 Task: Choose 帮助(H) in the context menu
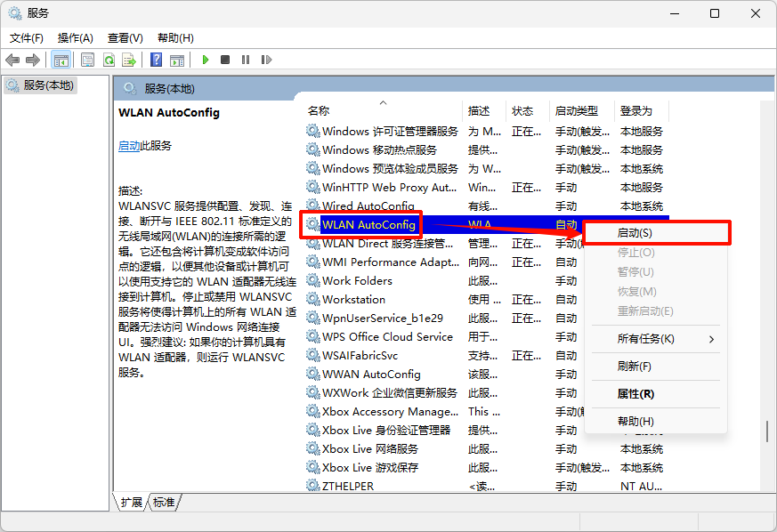coord(656,422)
